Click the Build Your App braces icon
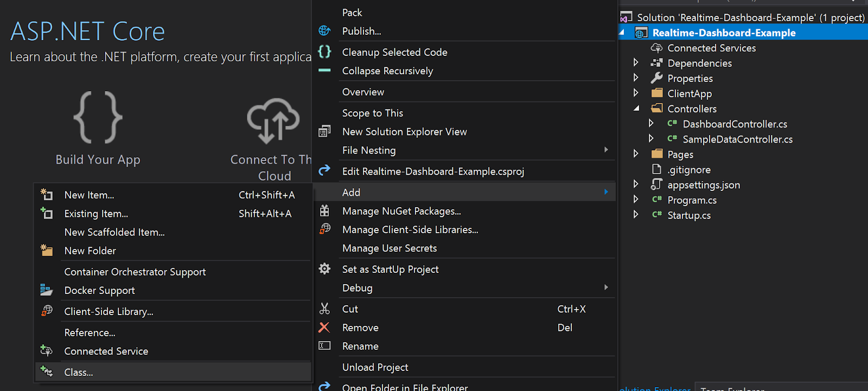868x391 pixels. click(98, 117)
